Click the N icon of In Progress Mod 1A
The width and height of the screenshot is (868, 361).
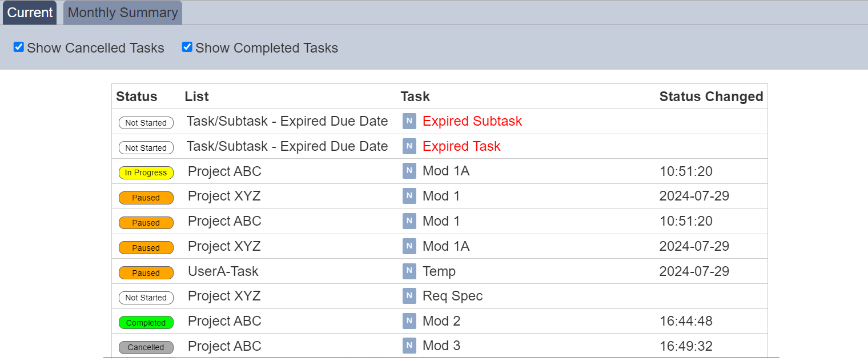409,171
